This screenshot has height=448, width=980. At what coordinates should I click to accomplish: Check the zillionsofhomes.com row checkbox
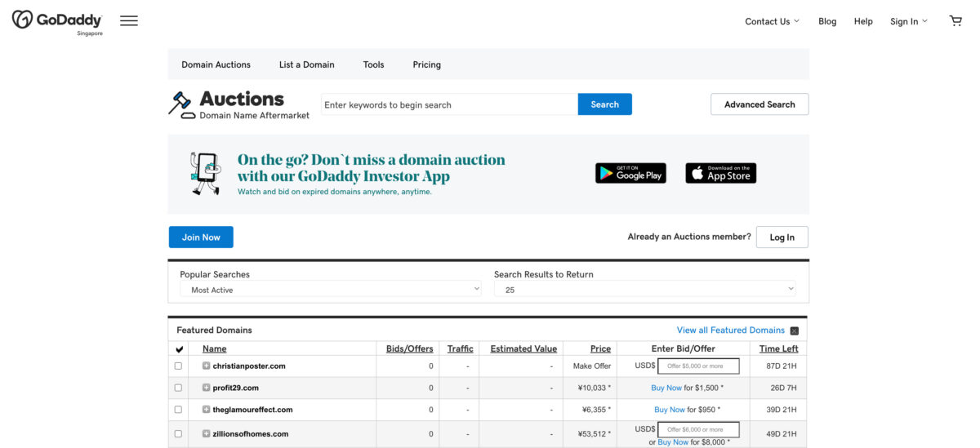click(x=178, y=434)
